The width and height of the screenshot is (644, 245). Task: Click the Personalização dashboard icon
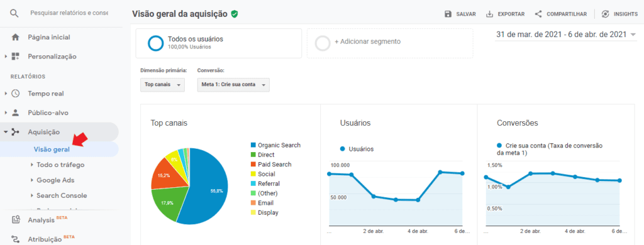click(16, 56)
